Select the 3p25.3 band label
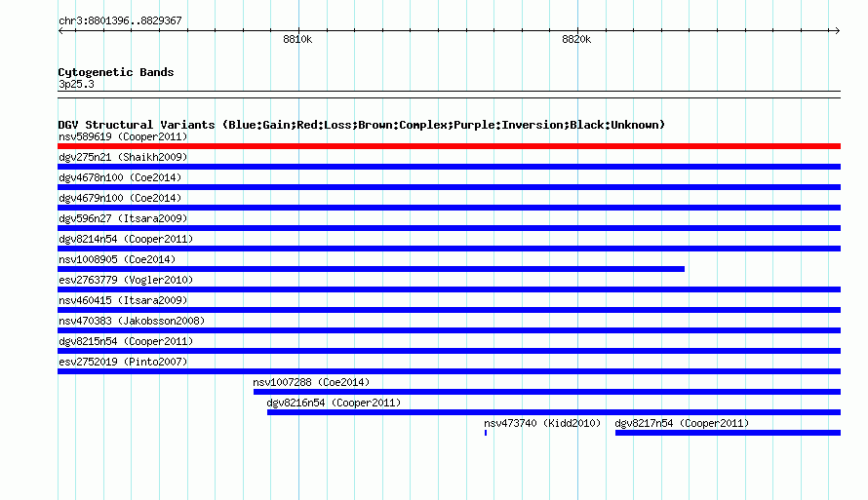 76,84
